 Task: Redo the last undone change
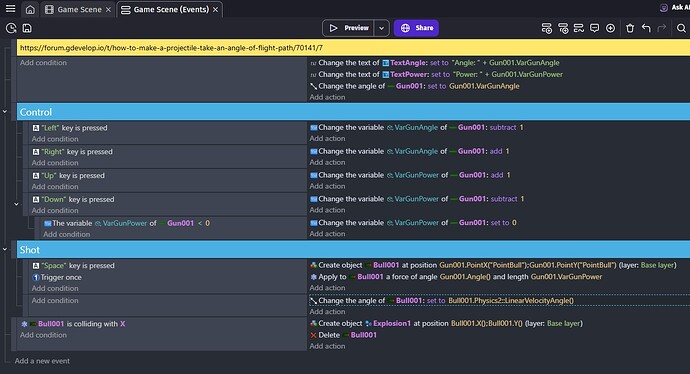(x=661, y=28)
